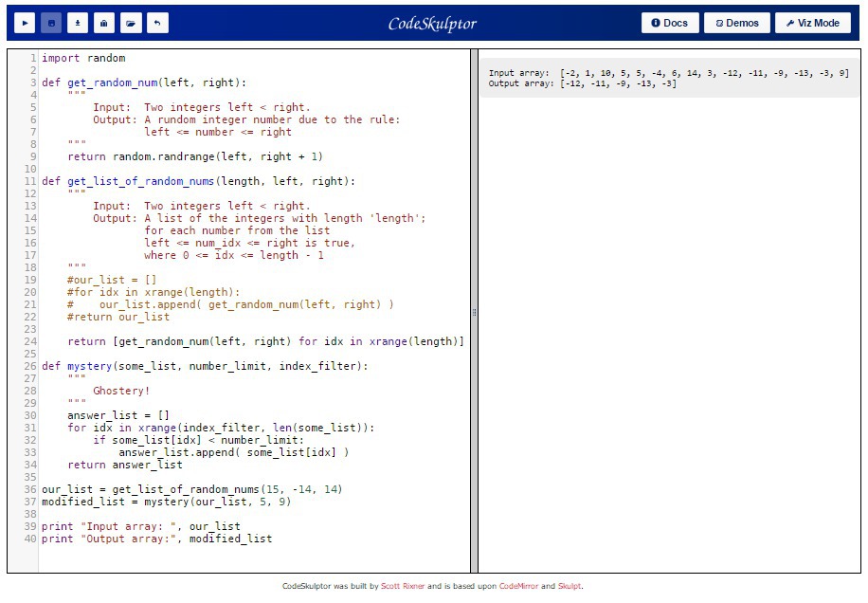The width and height of the screenshot is (868, 603).
Task: Click 'where 0 <= idx <= length - 1' line
Action: pyautogui.click(x=234, y=255)
